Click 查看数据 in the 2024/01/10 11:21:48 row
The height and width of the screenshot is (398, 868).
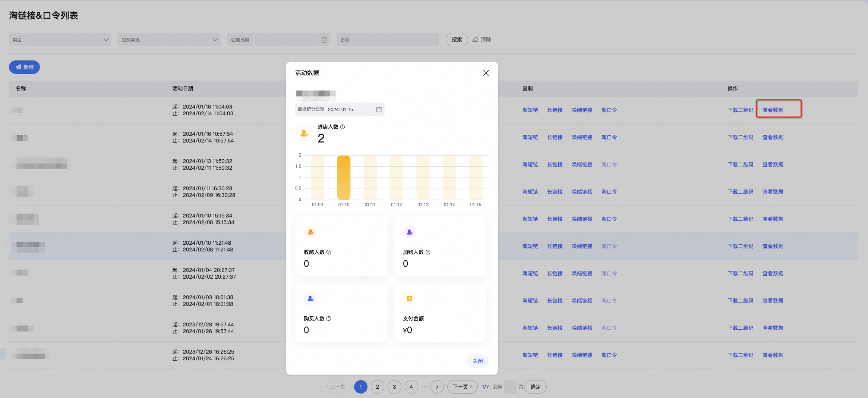[x=773, y=246]
